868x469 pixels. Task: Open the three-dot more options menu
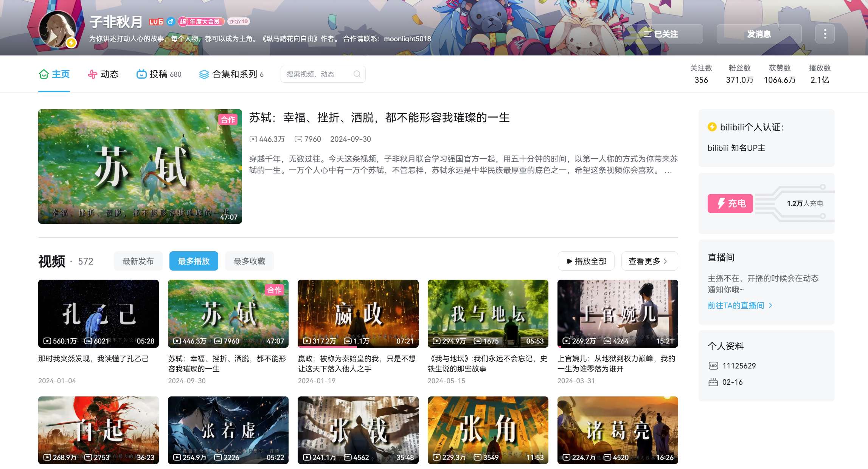tap(825, 34)
